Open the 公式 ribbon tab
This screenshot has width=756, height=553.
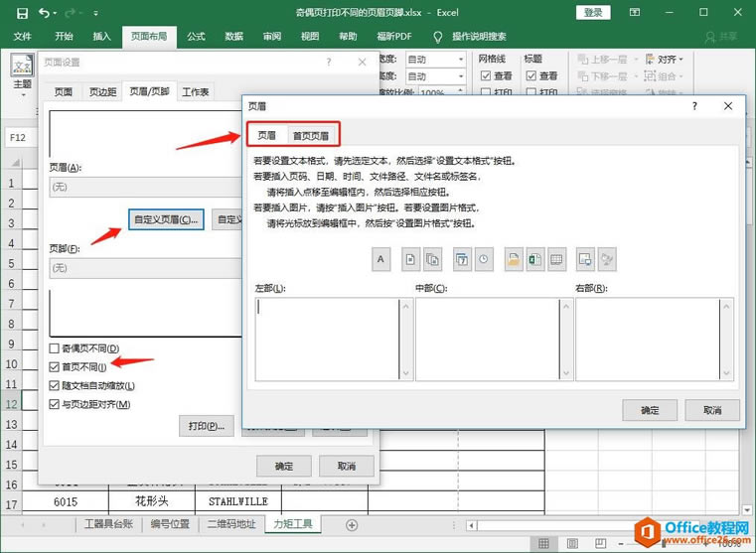tap(196, 37)
